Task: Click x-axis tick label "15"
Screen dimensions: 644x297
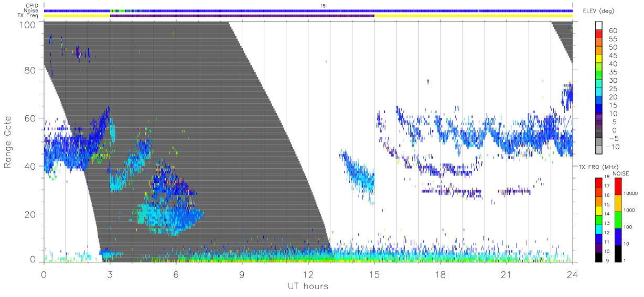Action: pyautogui.click(x=374, y=274)
